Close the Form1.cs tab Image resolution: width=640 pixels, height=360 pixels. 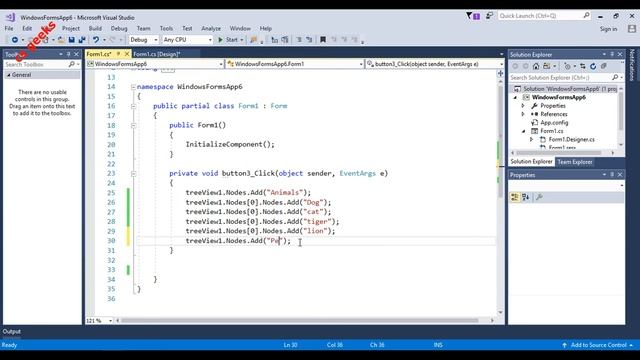[x=127, y=54]
